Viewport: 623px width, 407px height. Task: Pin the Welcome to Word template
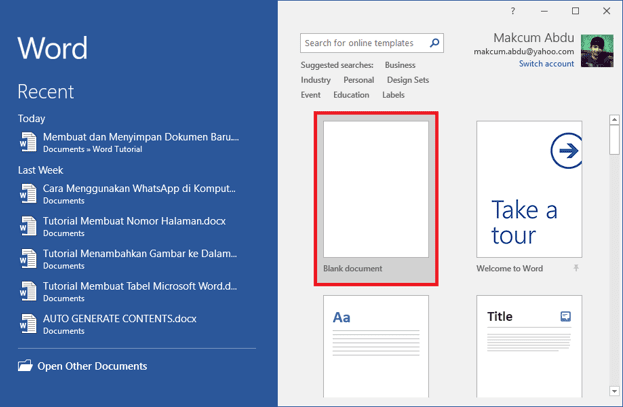coord(576,268)
